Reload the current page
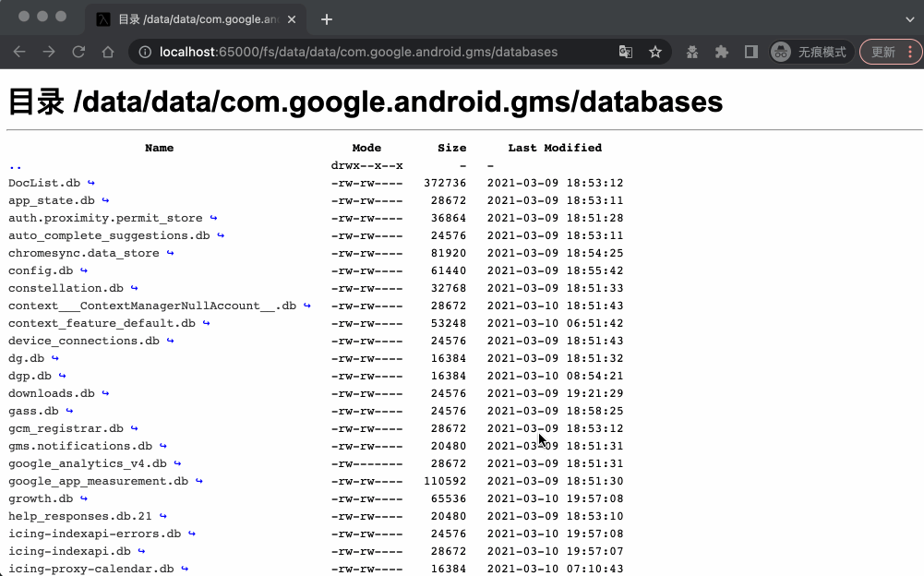This screenshot has width=924, height=576. 78,52
